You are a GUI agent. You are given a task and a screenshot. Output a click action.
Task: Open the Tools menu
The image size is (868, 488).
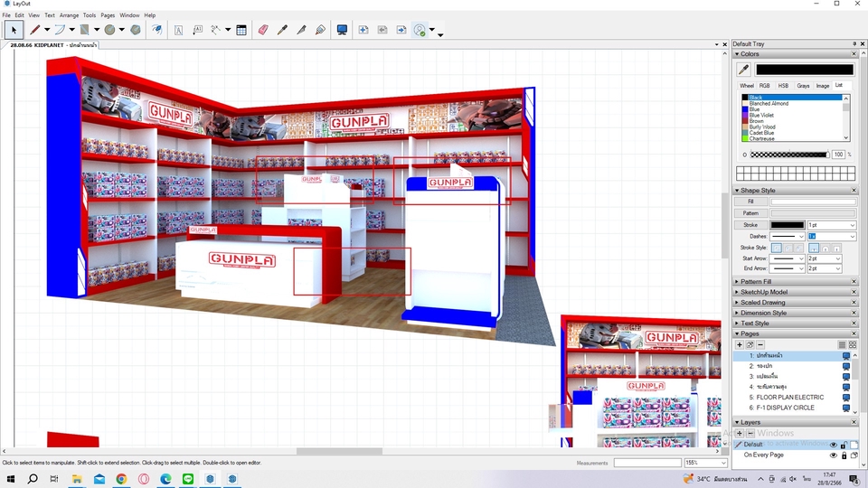tap(90, 15)
